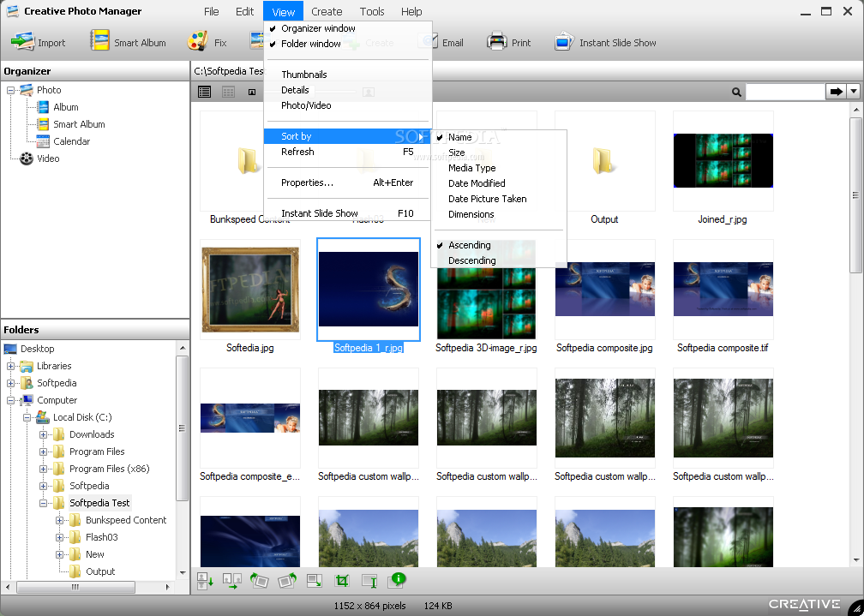This screenshot has height=616, width=864.
Task: Click the rename icon in the bottom toolbar
Action: (x=369, y=581)
